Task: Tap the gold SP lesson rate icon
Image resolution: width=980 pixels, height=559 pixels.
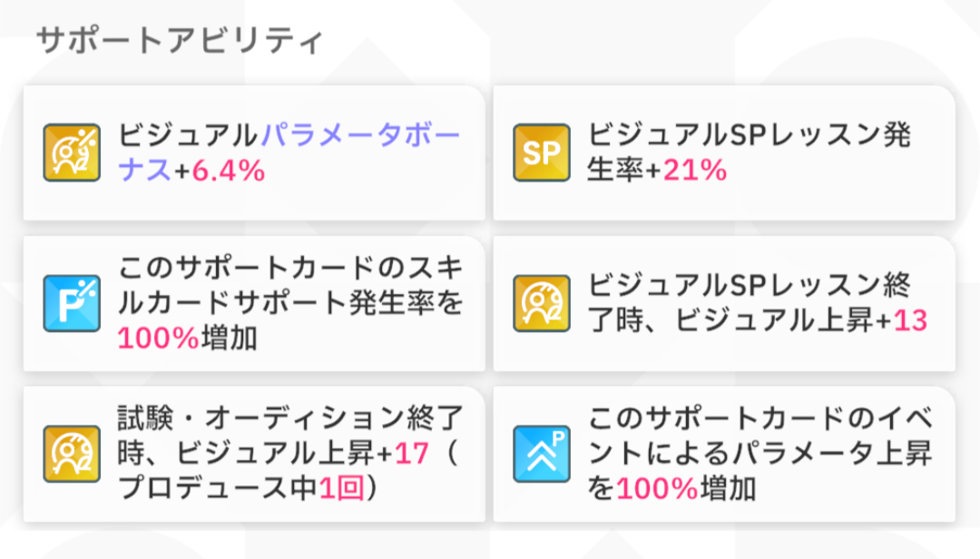Action: tap(542, 153)
